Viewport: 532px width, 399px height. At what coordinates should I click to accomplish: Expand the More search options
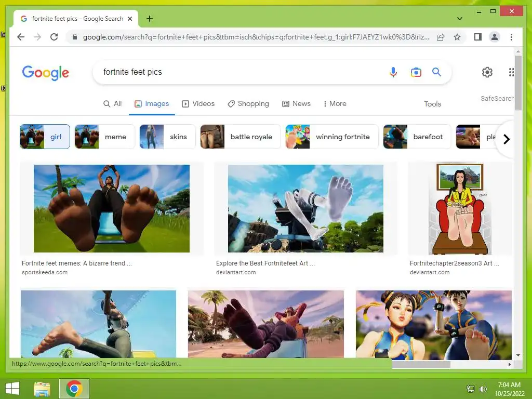pos(335,104)
